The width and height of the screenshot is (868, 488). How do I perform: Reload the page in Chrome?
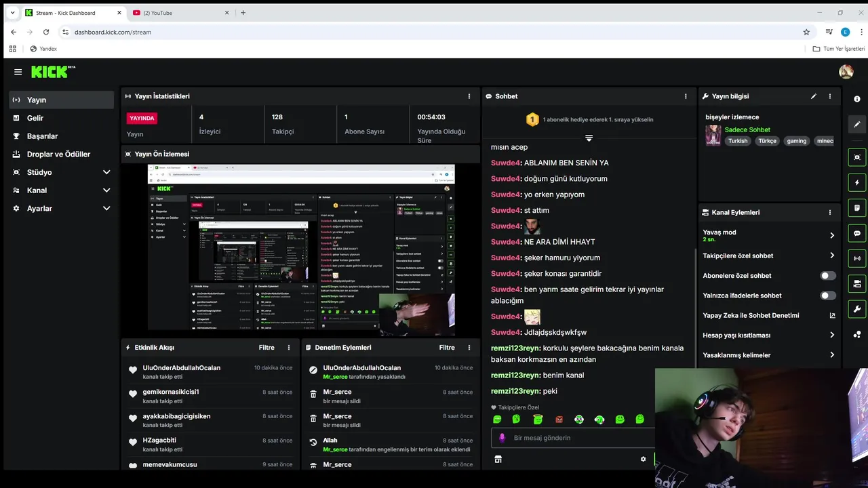[46, 32]
